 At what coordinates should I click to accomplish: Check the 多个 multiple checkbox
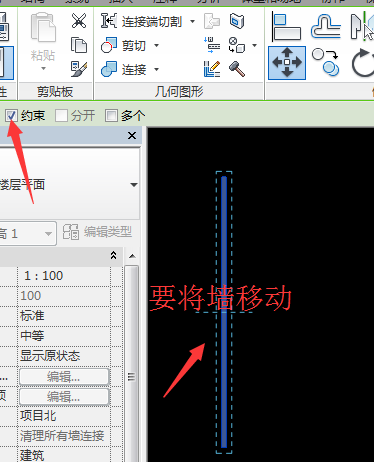[x=111, y=116]
